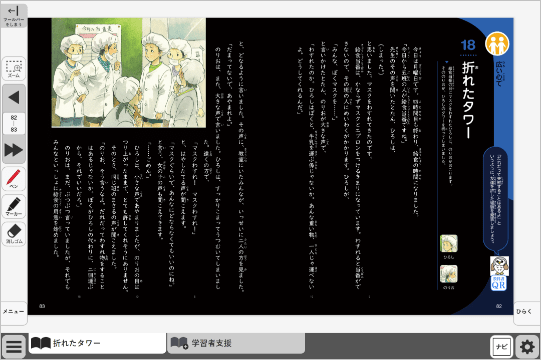Open the QR owl icon
541x360 pixels.
[x=499, y=273]
